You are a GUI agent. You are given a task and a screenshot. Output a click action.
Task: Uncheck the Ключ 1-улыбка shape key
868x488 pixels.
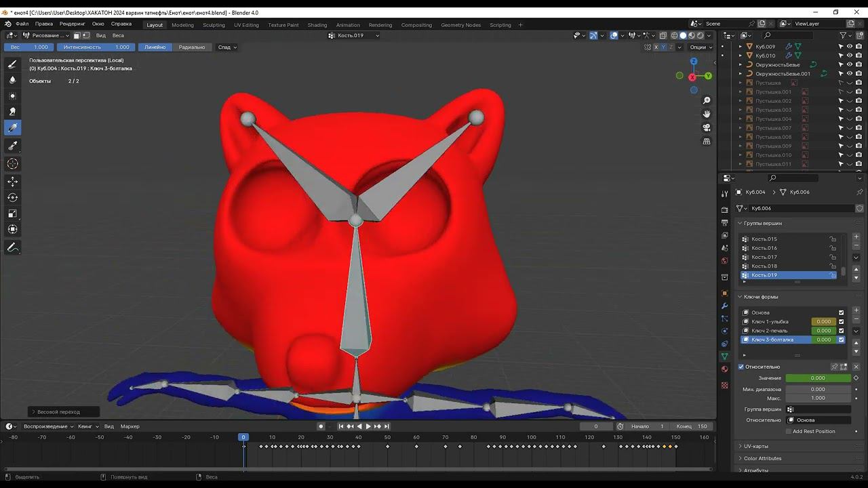[842, 322]
